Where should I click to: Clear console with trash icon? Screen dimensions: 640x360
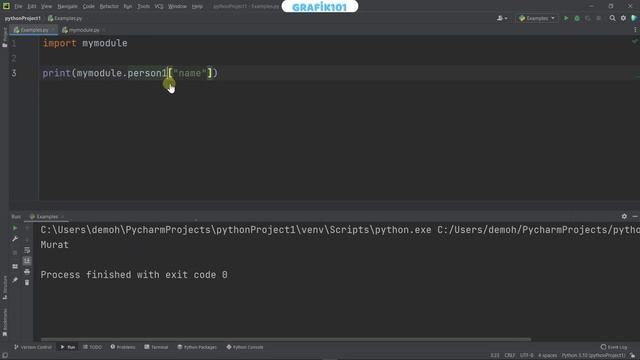27,282
